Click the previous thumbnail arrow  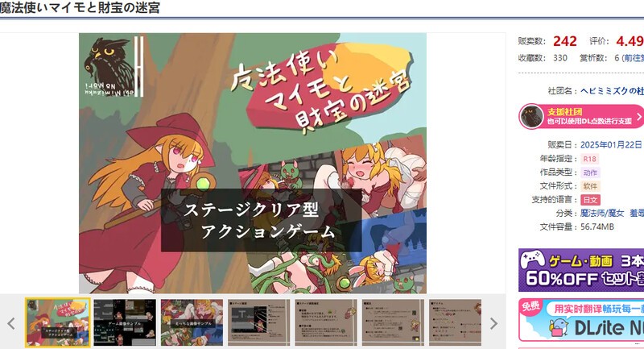pos(11,323)
